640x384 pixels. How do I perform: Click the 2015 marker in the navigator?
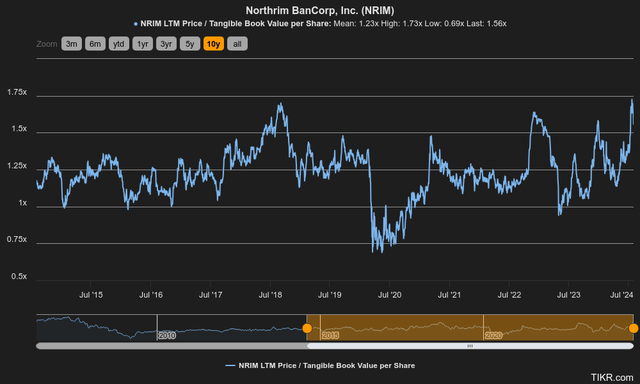(330, 335)
